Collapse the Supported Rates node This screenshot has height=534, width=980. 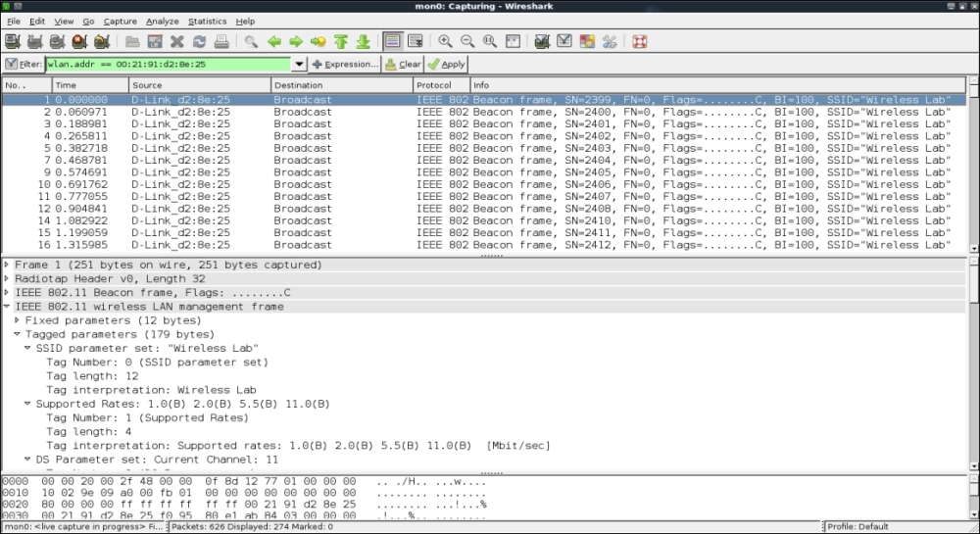pos(27,404)
